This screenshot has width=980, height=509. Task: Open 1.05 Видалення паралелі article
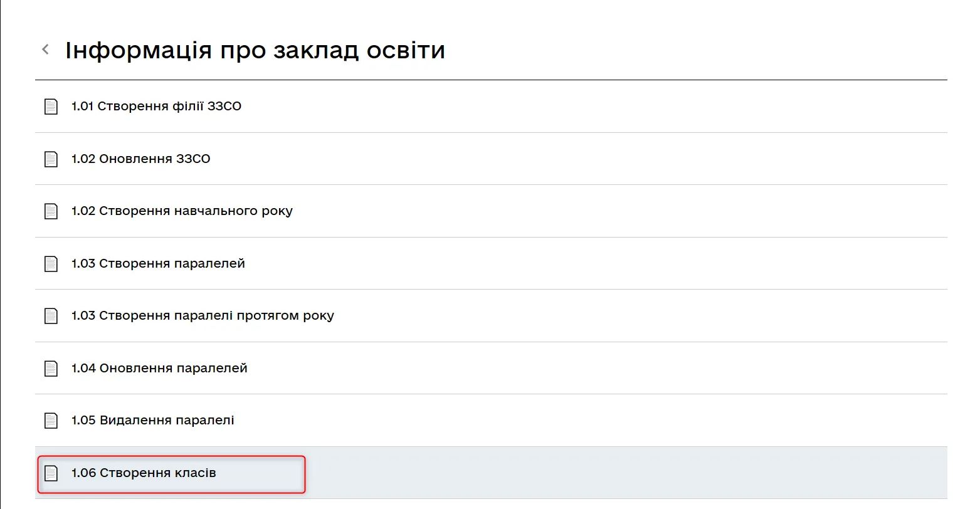(153, 420)
